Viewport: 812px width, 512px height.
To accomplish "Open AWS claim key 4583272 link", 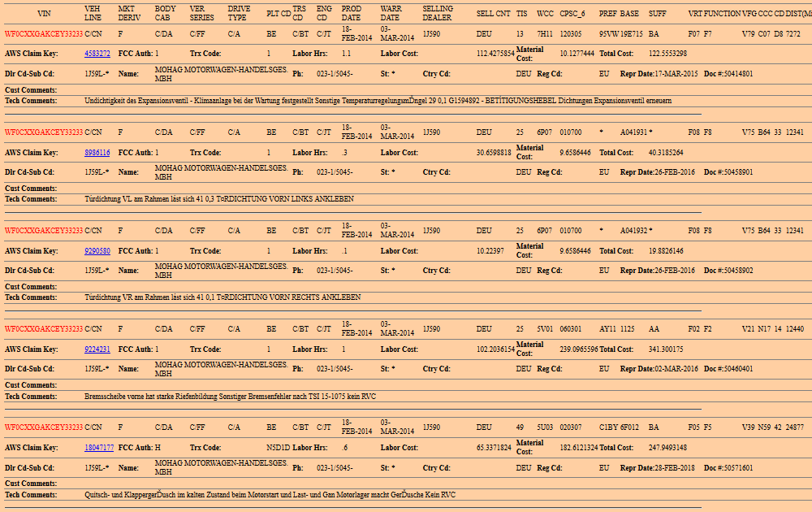I will pyautogui.click(x=97, y=54).
